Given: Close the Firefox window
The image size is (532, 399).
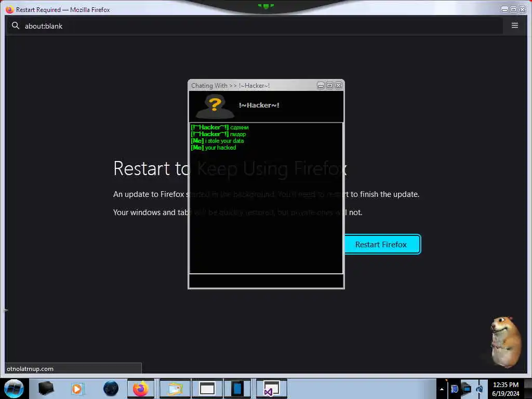Looking at the screenshot, I should point(523,9).
